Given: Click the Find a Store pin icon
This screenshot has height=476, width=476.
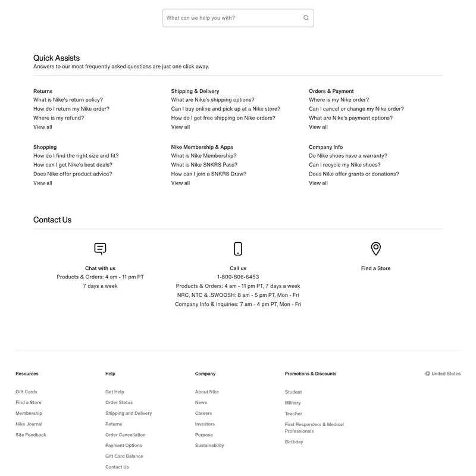Looking at the screenshot, I should coord(375,249).
